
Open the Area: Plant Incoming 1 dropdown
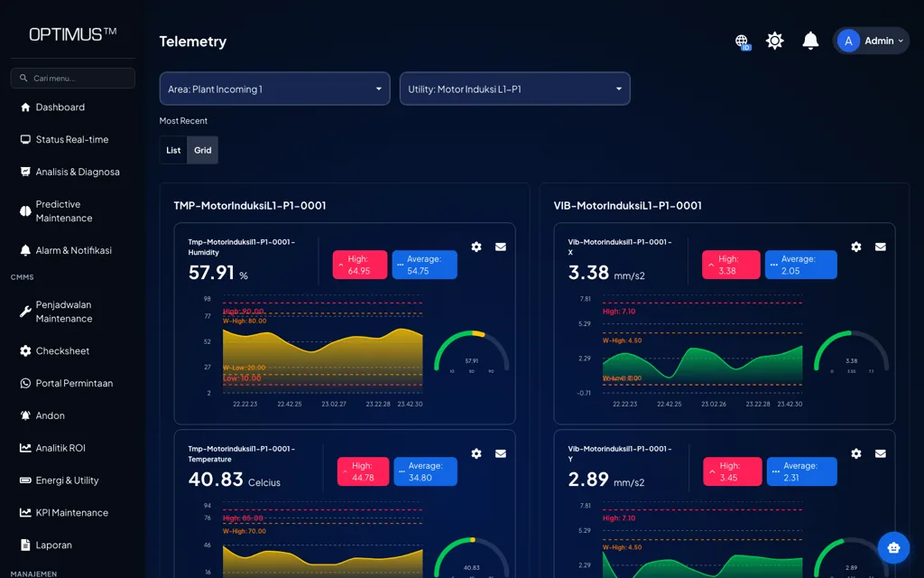coord(274,89)
